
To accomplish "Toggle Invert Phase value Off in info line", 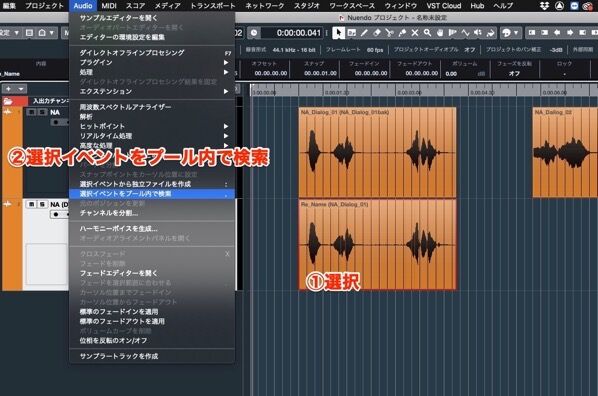I will [x=514, y=73].
